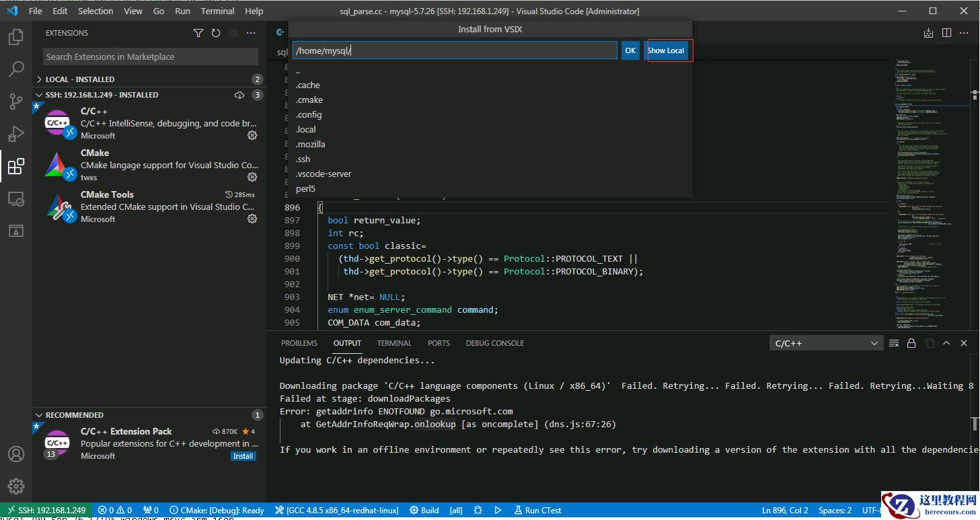Open the Manage gear in activity bar
The height and width of the screenshot is (520, 980).
pyautogui.click(x=15, y=486)
